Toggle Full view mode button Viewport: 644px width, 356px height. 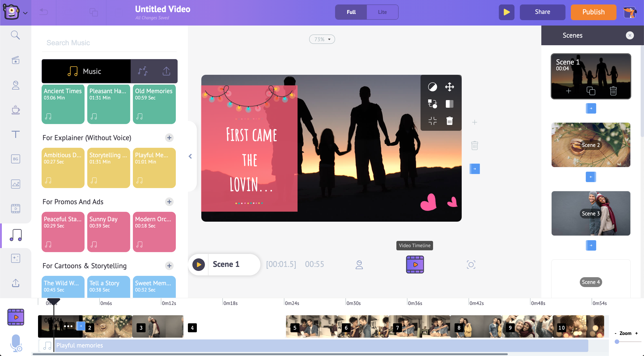coord(351,12)
